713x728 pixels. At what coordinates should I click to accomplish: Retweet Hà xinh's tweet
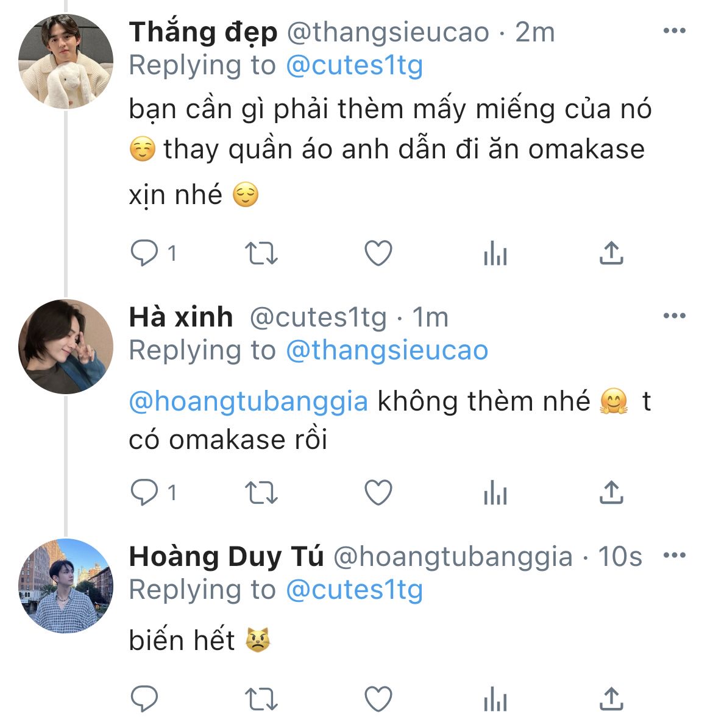point(261,492)
